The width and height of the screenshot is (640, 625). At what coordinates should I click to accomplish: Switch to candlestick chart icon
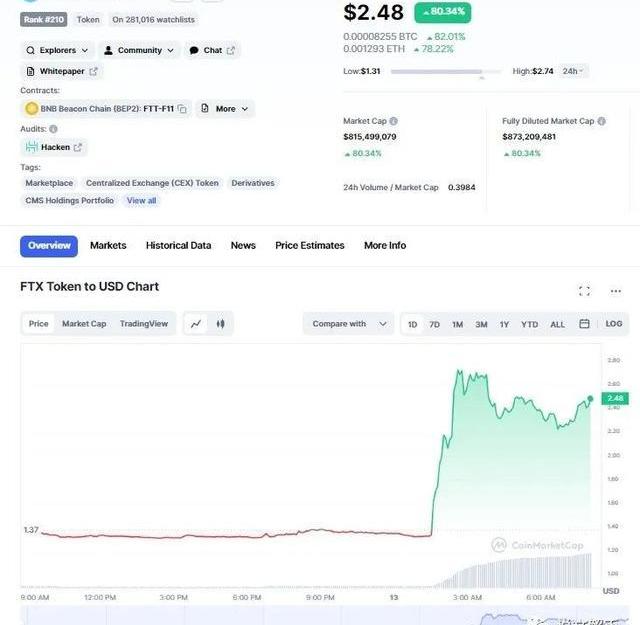[x=220, y=324]
